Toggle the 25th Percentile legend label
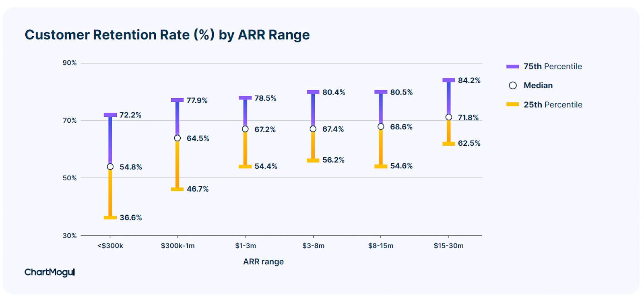Screen dimensions: 644x299 [553, 105]
